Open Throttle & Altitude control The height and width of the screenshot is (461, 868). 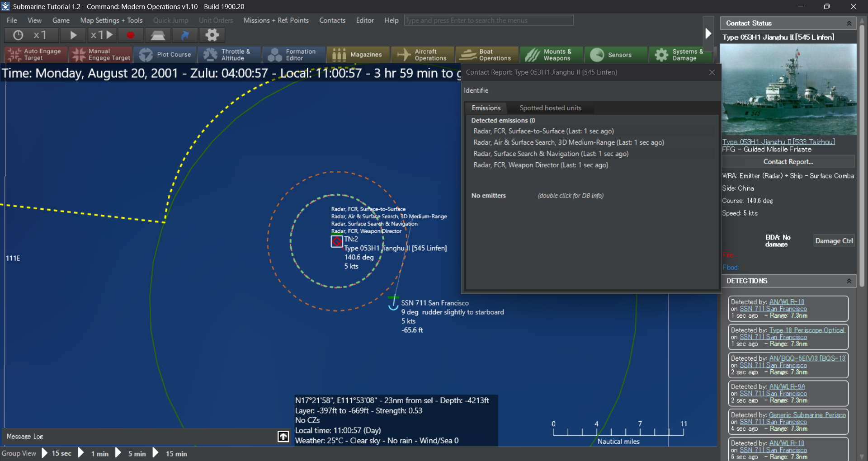229,55
